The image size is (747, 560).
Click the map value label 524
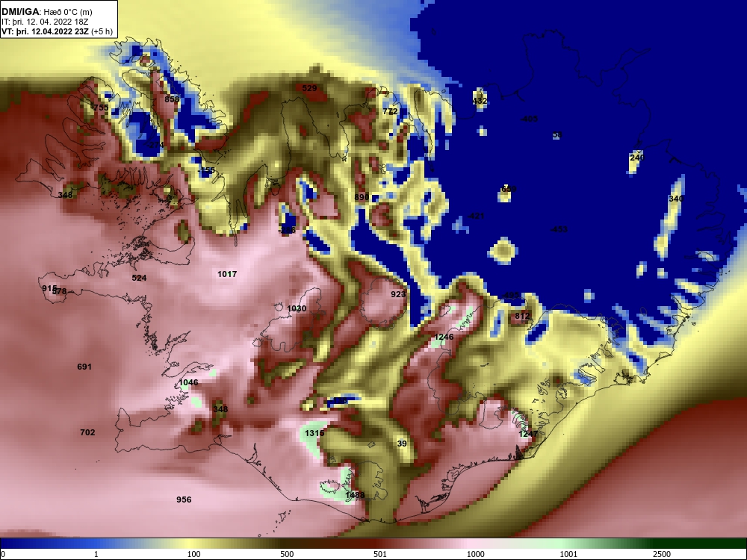tap(139, 278)
